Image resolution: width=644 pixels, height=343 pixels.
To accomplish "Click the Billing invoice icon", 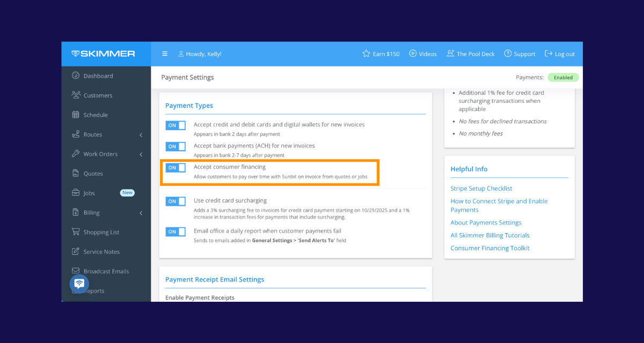I will tap(76, 212).
